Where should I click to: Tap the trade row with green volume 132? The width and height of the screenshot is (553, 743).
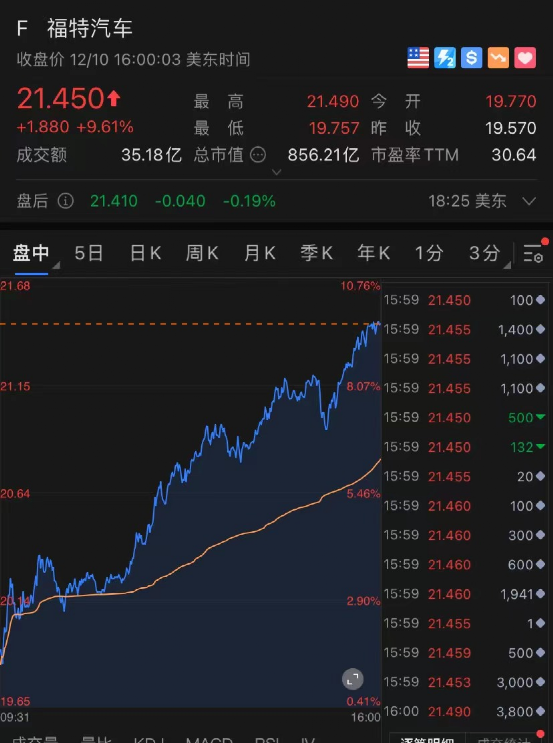click(464, 447)
